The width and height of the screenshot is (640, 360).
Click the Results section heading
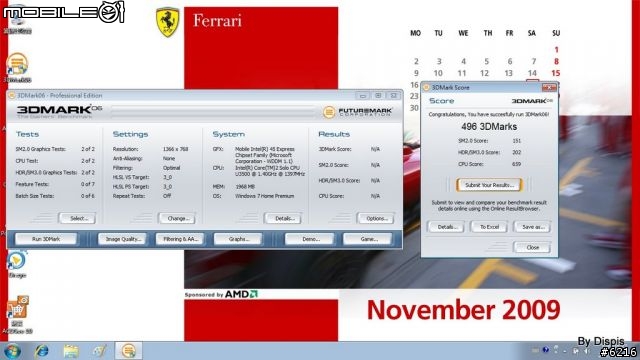334,134
